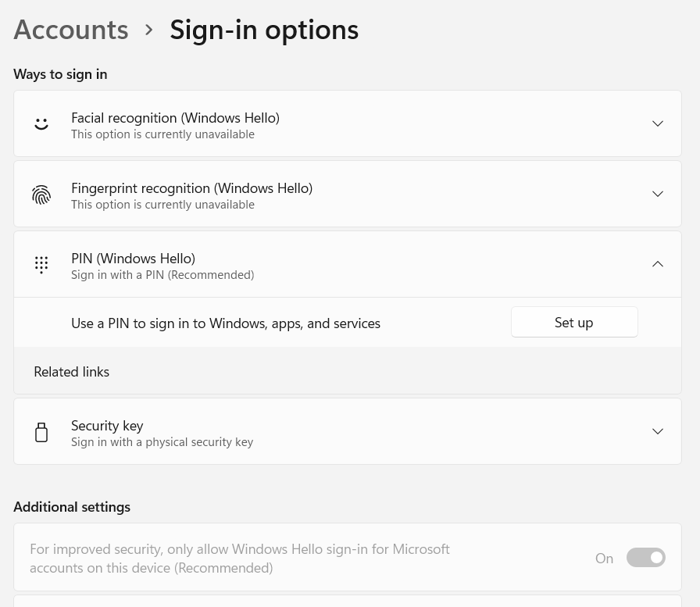Viewport: 700px width, 607px height.
Task: Click the 'On' label beside the toggle
Action: [x=604, y=559]
